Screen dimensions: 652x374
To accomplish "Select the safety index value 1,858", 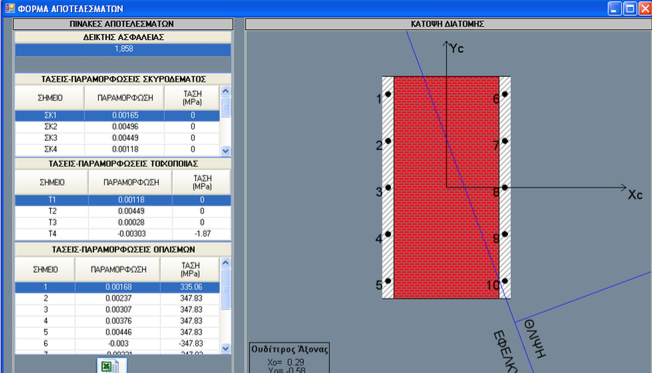I will [x=123, y=49].
